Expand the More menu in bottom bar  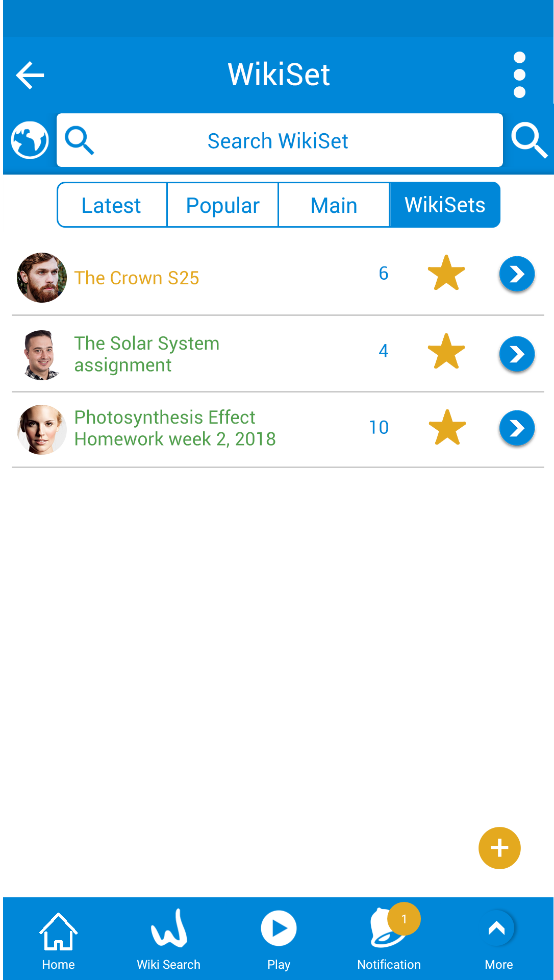pos(498,941)
